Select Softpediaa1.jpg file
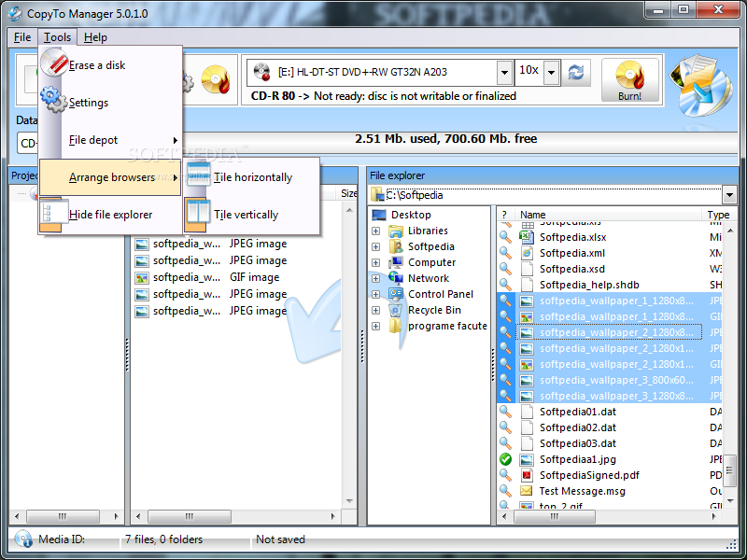 [x=577, y=459]
